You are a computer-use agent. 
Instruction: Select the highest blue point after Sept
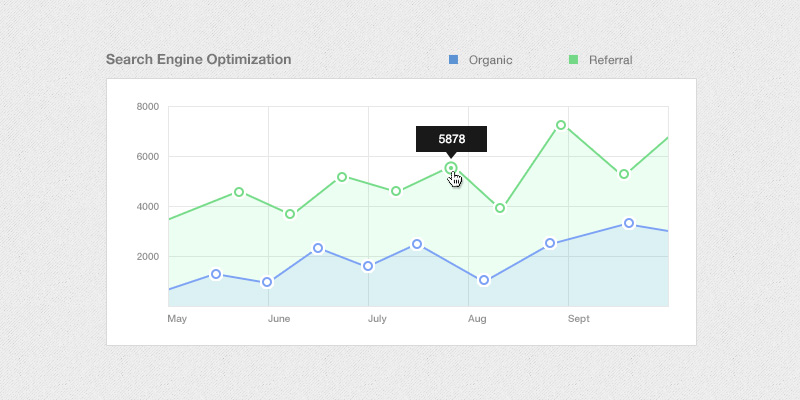[x=629, y=223]
